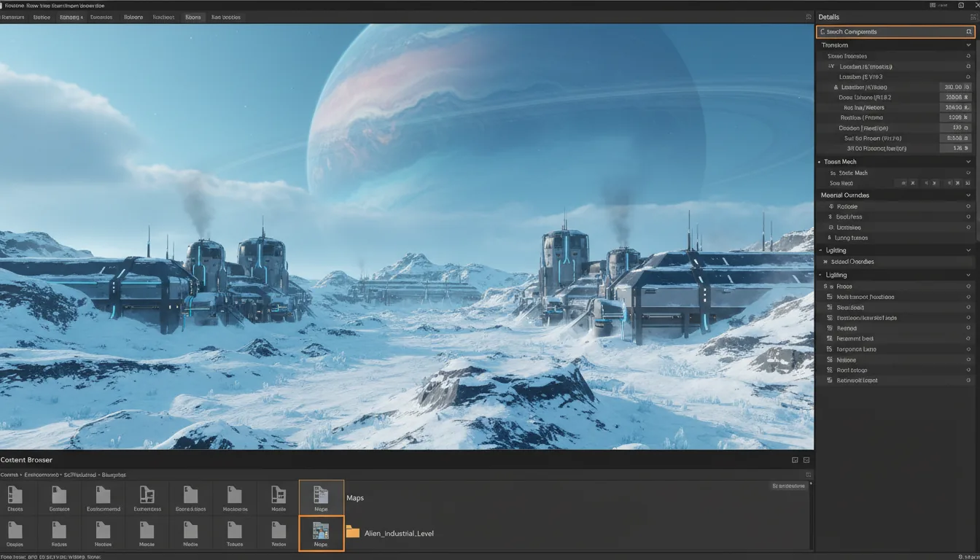
Task: Collapse the Lighting section header
Action: point(970,274)
